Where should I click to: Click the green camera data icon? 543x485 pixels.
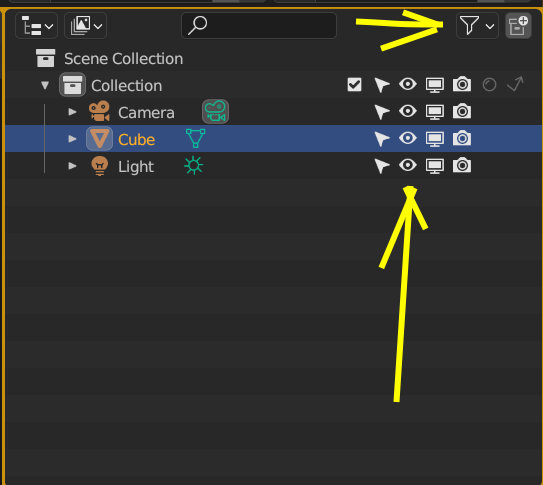[215, 111]
